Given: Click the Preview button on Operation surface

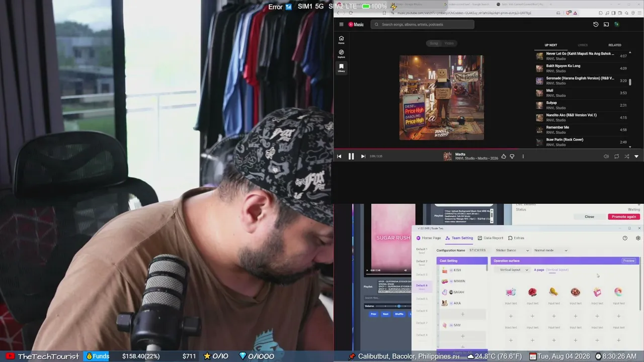Looking at the screenshot, I should pos(629,261).
